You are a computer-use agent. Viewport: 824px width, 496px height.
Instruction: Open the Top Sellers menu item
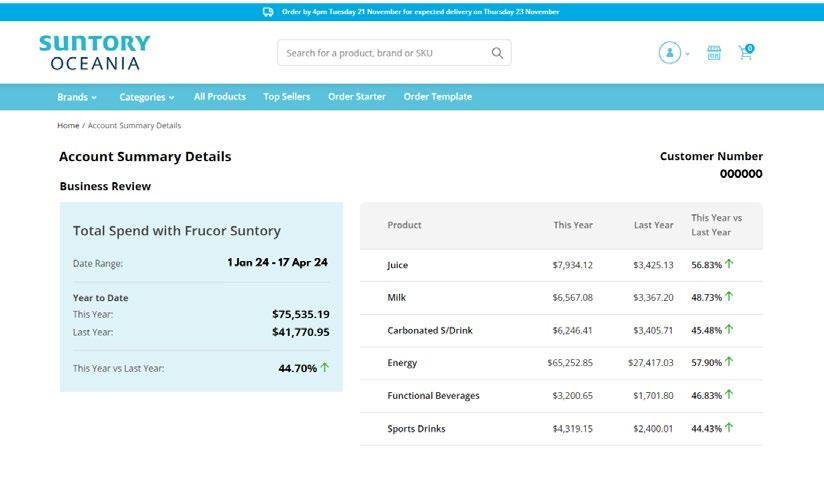coord(287,97)
